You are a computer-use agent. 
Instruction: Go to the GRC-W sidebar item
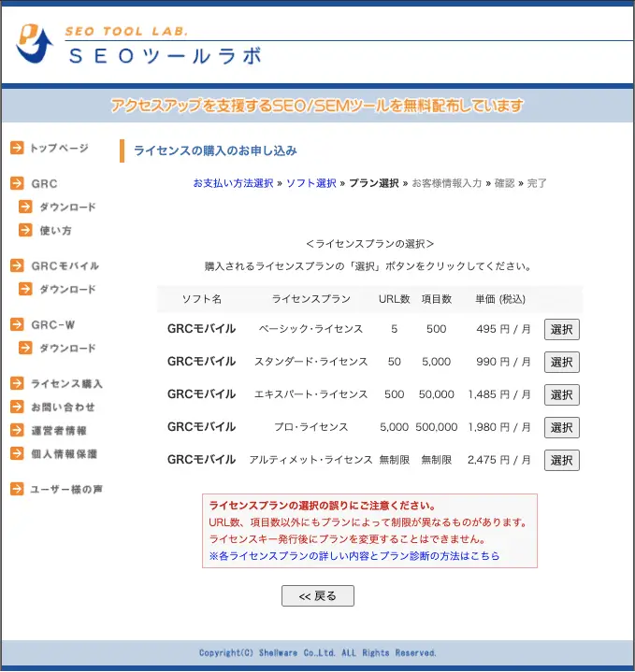tap(53, 324)
